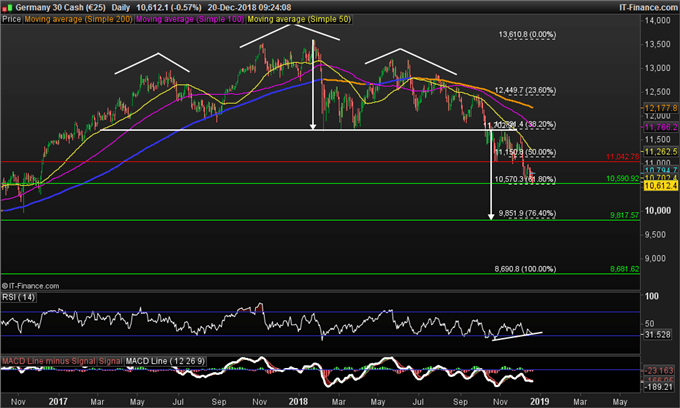This screenshot has width=680, height=408.
Task: Select the RSI (14) indicator label
Action: [x=18, y=297]
